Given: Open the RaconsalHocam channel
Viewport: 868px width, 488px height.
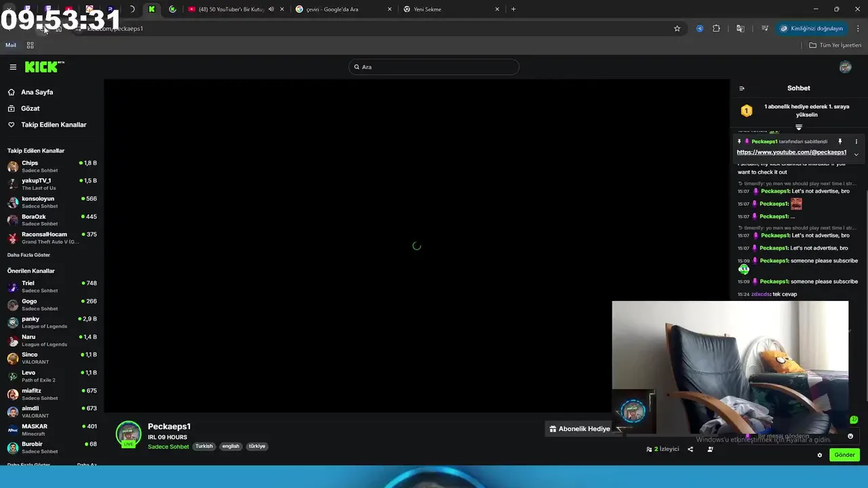Looking at the screenshot, I should (52, 237).
